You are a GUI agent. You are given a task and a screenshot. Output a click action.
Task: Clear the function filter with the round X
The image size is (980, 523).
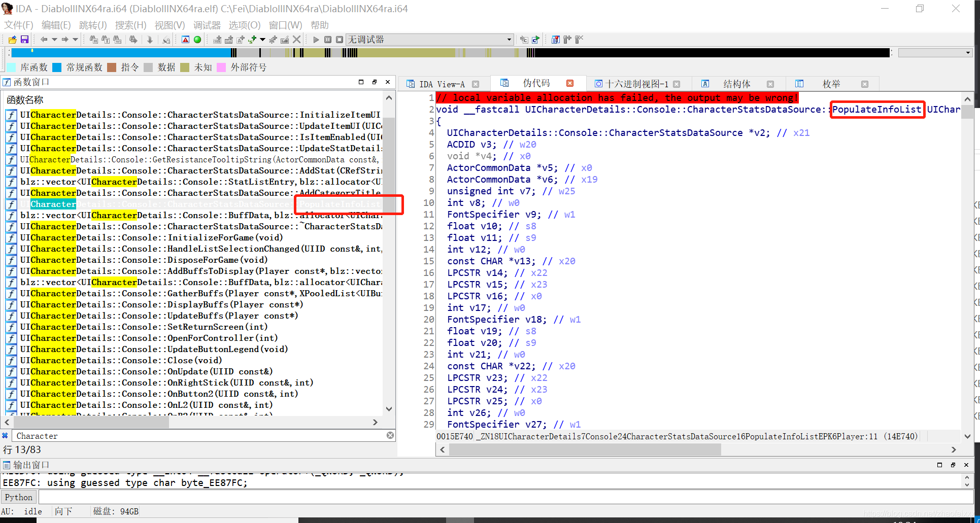(x=390, y=435)
